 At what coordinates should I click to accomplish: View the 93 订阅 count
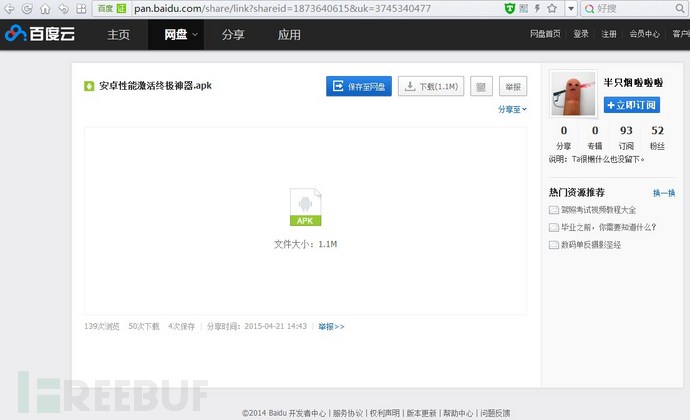click(x=626, y=137)
